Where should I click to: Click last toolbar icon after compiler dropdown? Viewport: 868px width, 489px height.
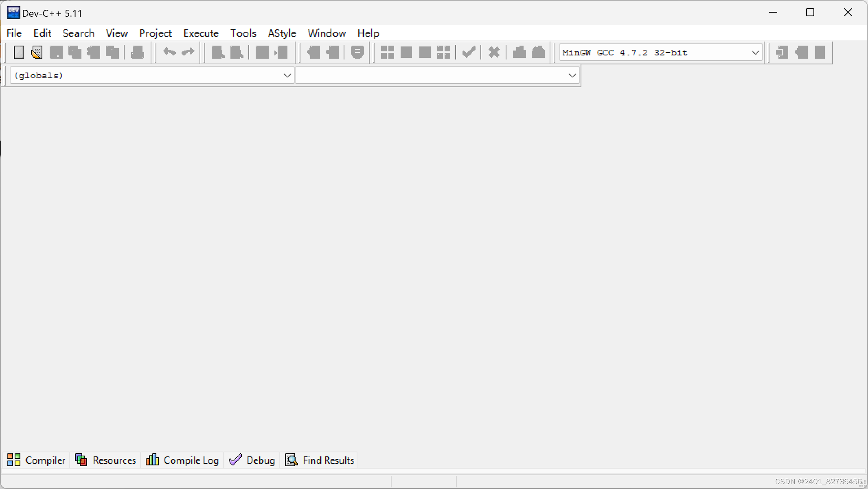pos(820,52)
